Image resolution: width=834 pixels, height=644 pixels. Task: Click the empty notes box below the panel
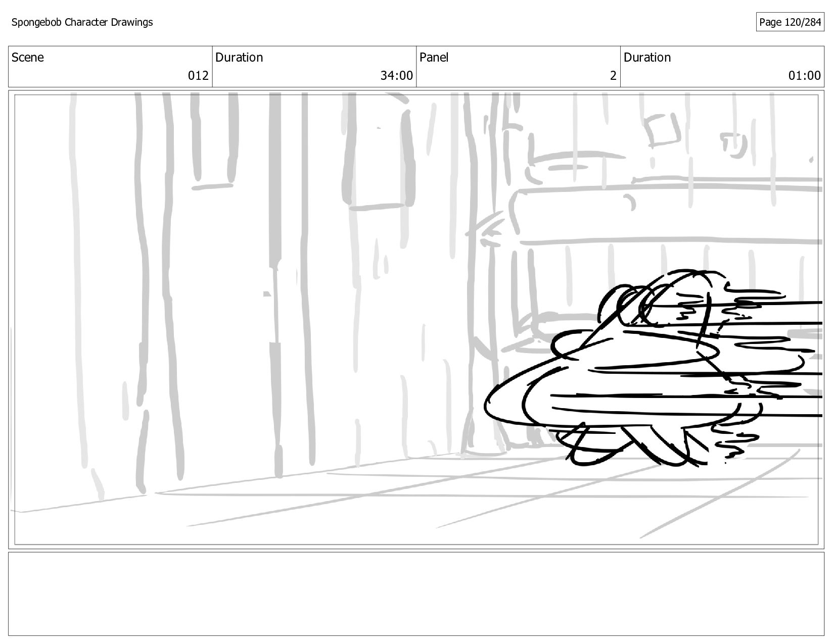(416, 594)
